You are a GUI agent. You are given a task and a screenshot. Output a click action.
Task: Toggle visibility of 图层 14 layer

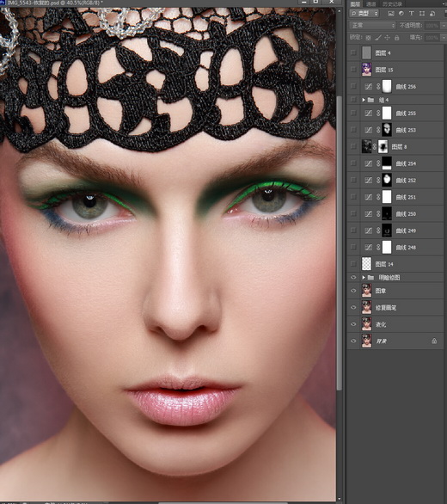tap(353, 264)
